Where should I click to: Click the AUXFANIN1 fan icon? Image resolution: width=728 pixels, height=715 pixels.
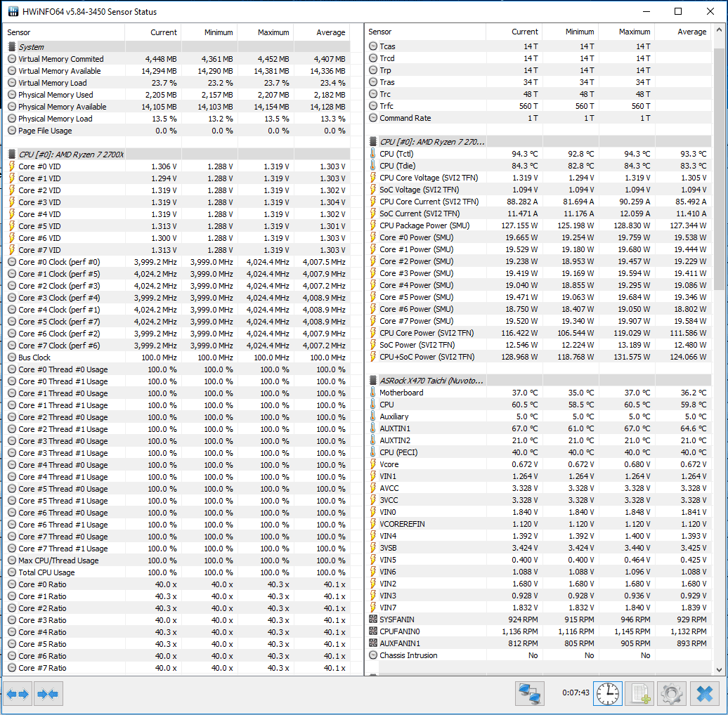click(373, 643)
